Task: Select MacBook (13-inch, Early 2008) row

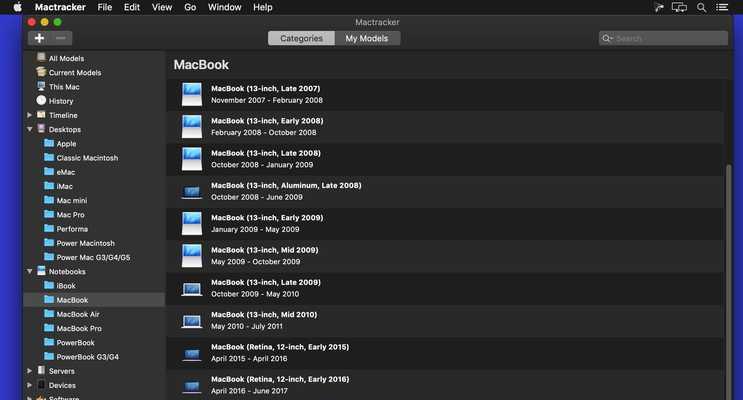Action: tap(445, 127)
